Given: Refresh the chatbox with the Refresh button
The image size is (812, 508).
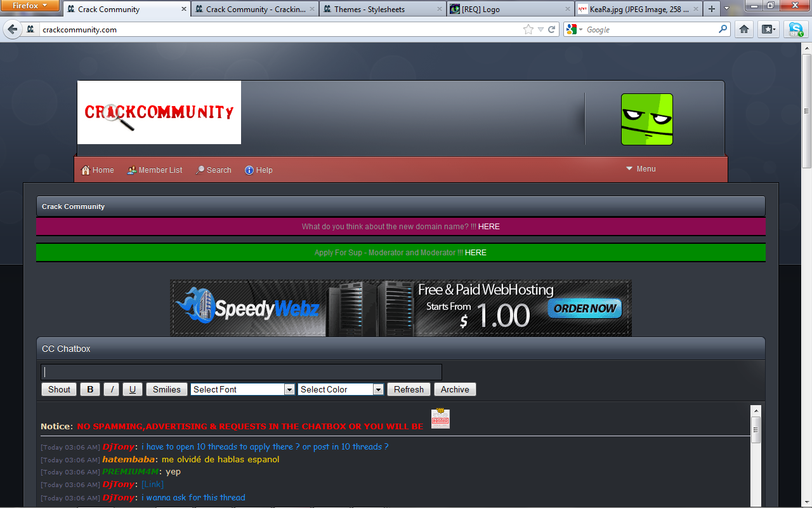Looking at the screenshot, I should [x=409, y=389].
